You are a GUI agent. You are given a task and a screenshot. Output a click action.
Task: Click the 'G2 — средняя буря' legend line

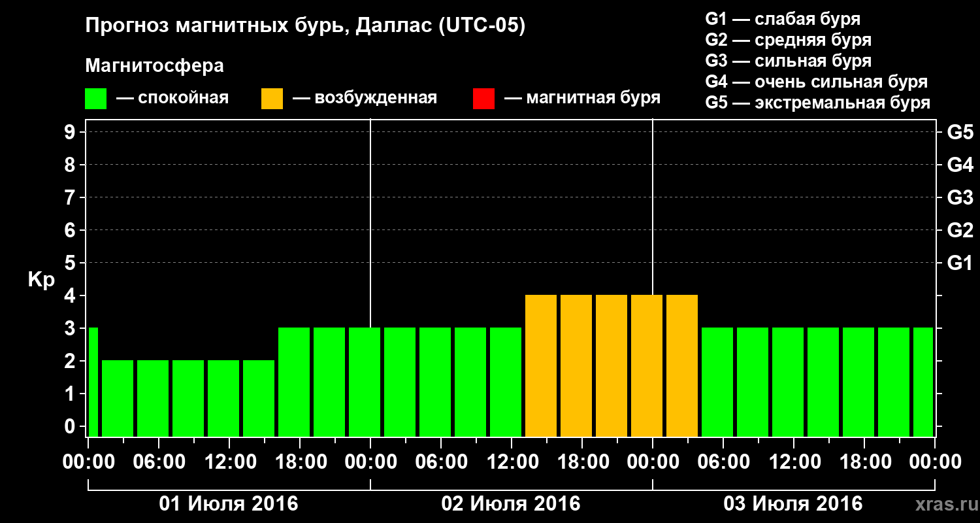point(789,40)
